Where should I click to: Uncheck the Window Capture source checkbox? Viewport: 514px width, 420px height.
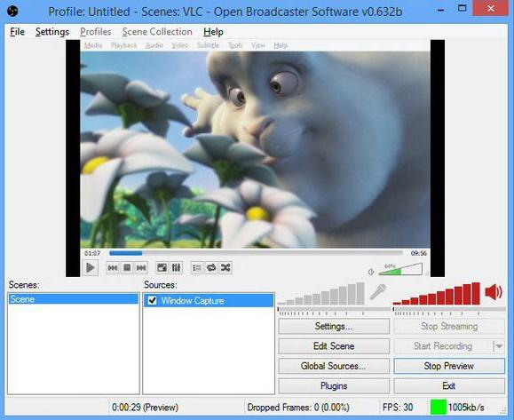coord(153,300)
